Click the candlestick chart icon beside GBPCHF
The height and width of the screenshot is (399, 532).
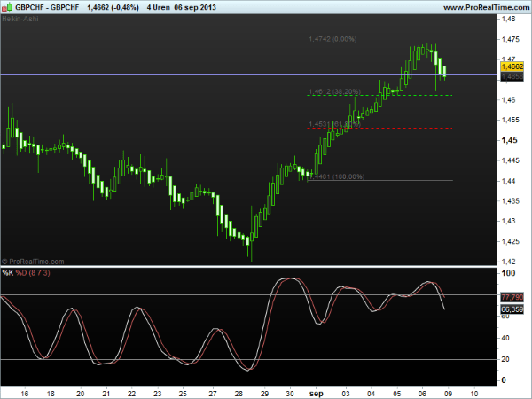(x=7, y=7)
